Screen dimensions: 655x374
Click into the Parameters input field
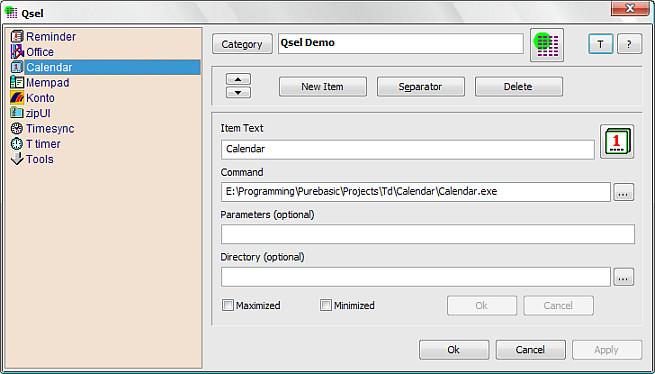point(428,234)
